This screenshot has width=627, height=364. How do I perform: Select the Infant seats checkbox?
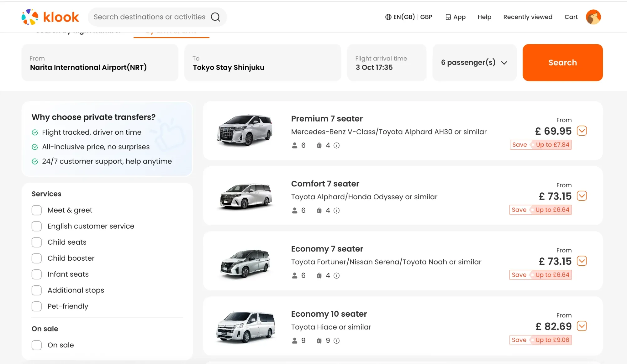pyautogui.click(x=37, y=274)
